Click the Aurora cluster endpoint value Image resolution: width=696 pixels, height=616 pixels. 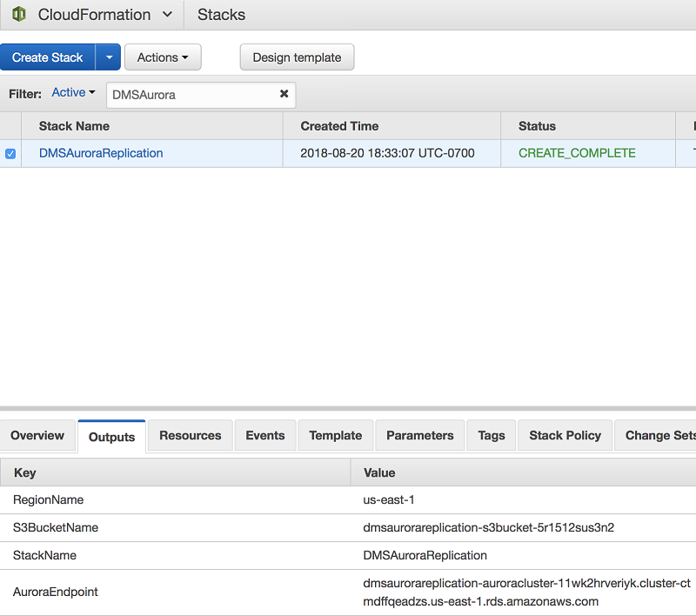point(526,592)
